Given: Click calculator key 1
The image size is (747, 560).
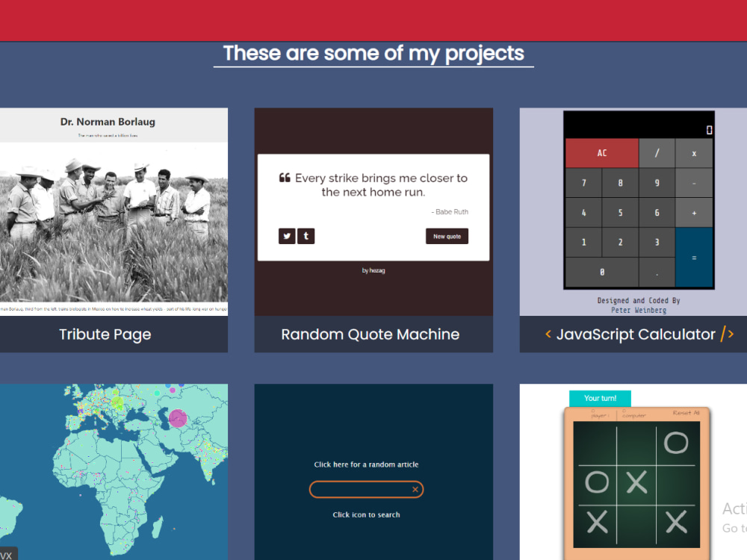Looking at the screenshot, I should coord(583,243).
